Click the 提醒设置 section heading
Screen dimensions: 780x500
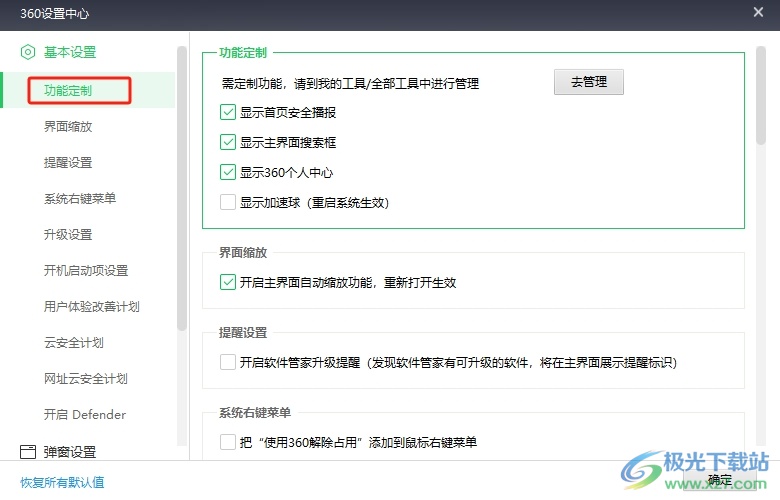coord(243,332)
